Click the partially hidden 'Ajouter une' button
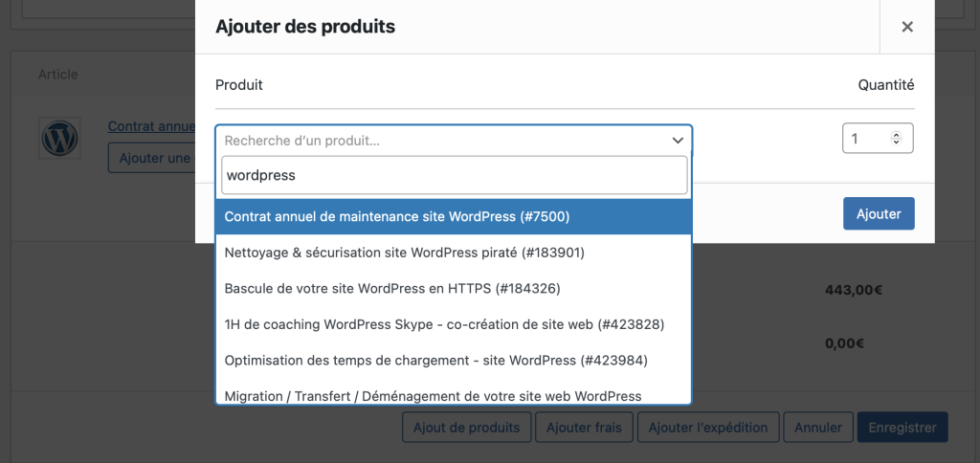This screenshot has width=980, height=463. (151, 158)
